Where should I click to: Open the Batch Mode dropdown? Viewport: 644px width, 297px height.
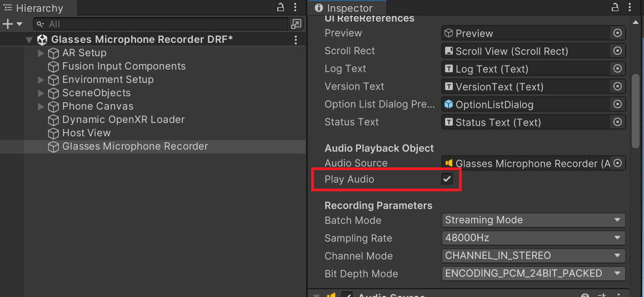(x=533, y=220)
